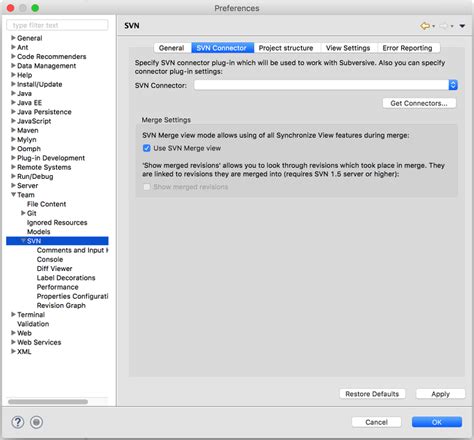Expand the Java EE preferences node
The width and height of the screenshot is (474, 440).
tap(14, 103)
